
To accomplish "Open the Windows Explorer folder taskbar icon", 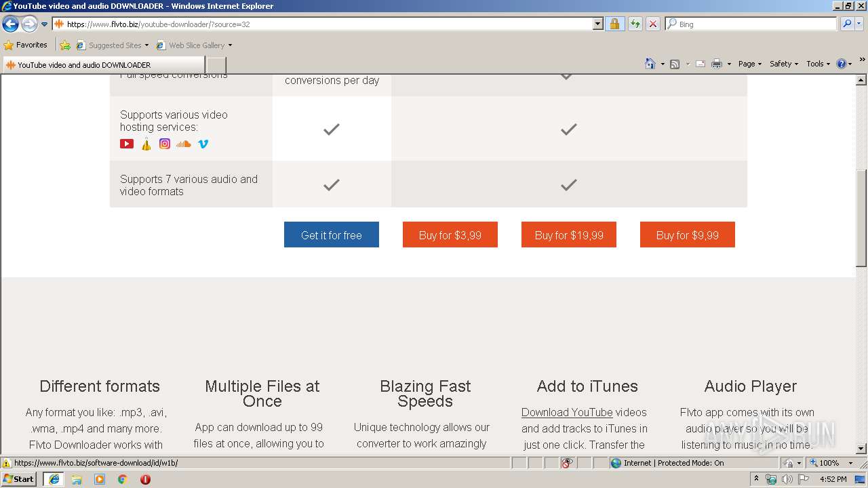I will [77, 479].
